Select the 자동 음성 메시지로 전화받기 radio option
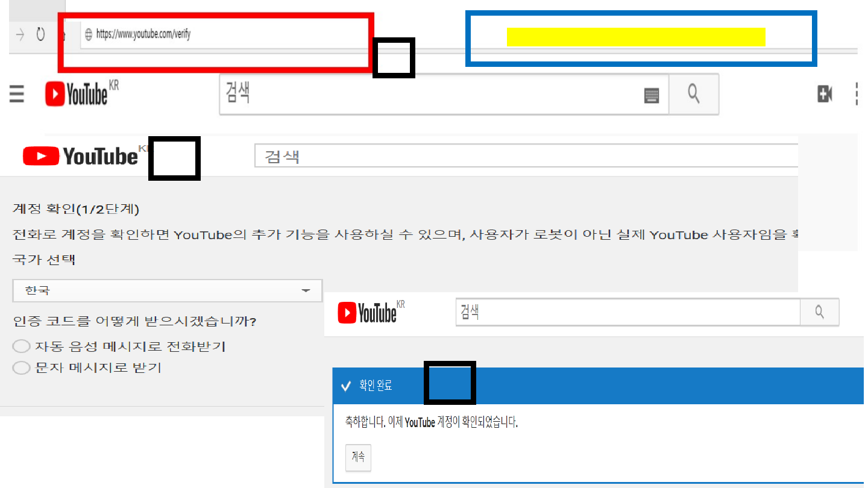This screenshot has height=488, width=868. [21, 346]
